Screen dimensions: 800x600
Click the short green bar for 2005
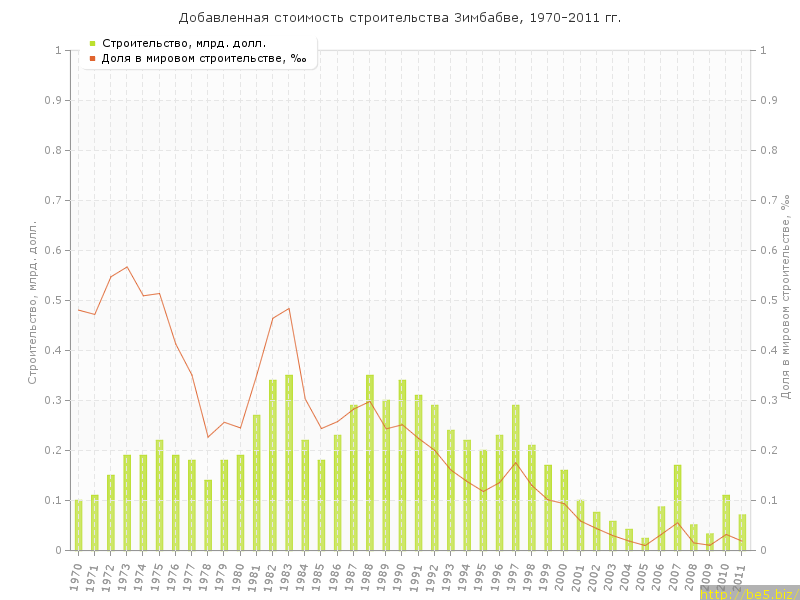pyautogui.click(x=645, y=544)
